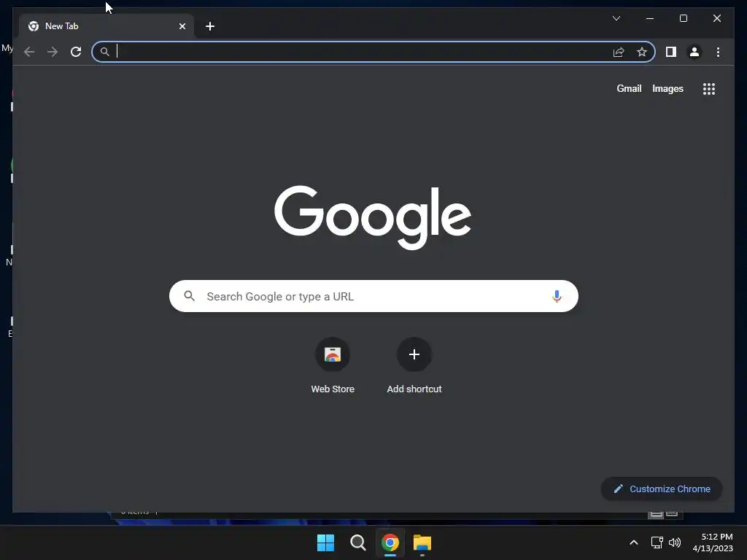Click the share this page icon
747x560 pixels.
(619, 52)
